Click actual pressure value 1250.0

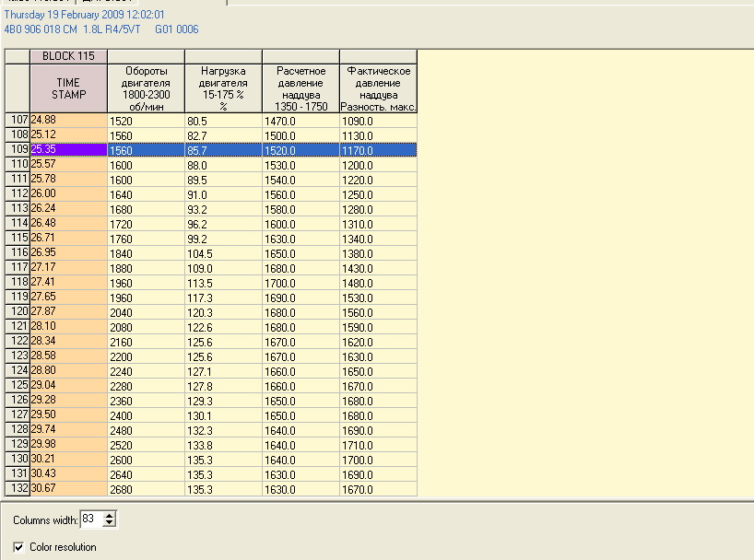click(x=379, y=193)
